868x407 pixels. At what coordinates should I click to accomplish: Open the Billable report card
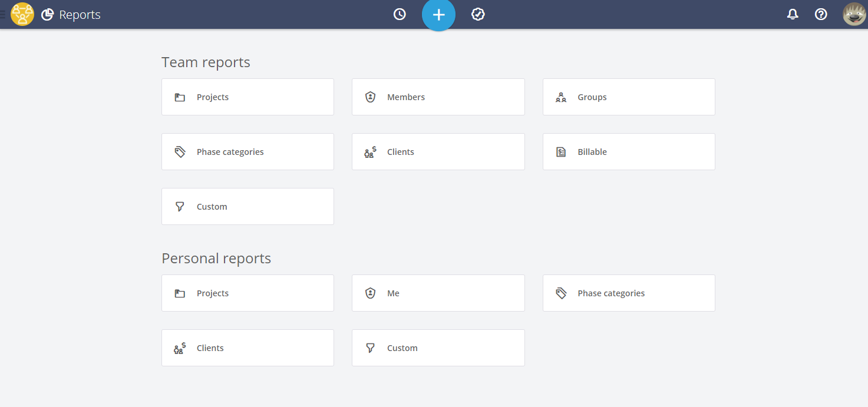[629, 152]
